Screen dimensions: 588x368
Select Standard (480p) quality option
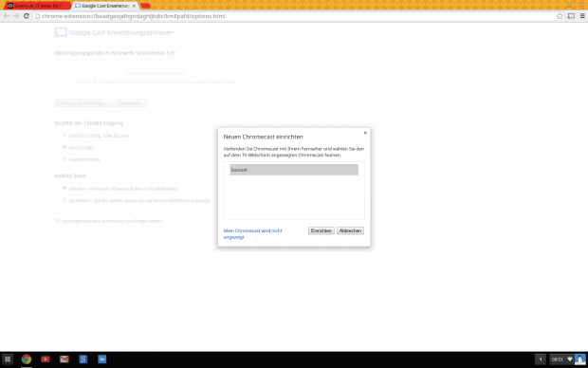[64, 159]
